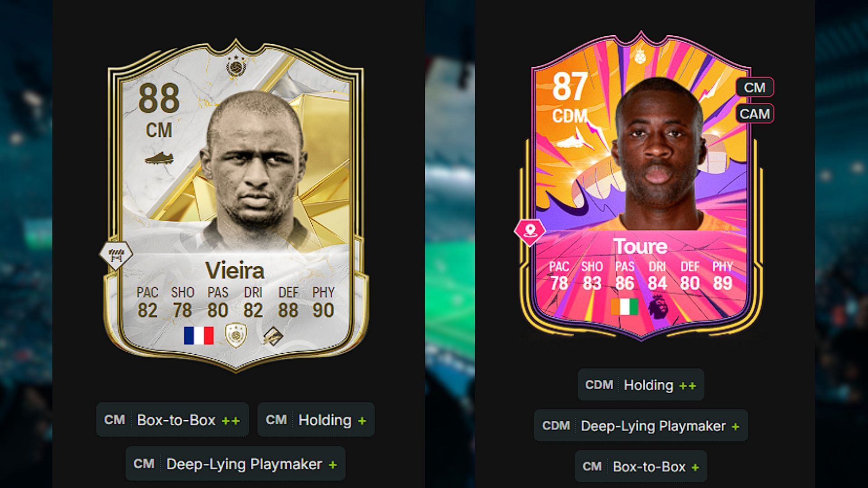This screenshot has height=488, width=868.
Task: Click the gold chemistry-style icon on Vieira's card
Action: (273, 336)
